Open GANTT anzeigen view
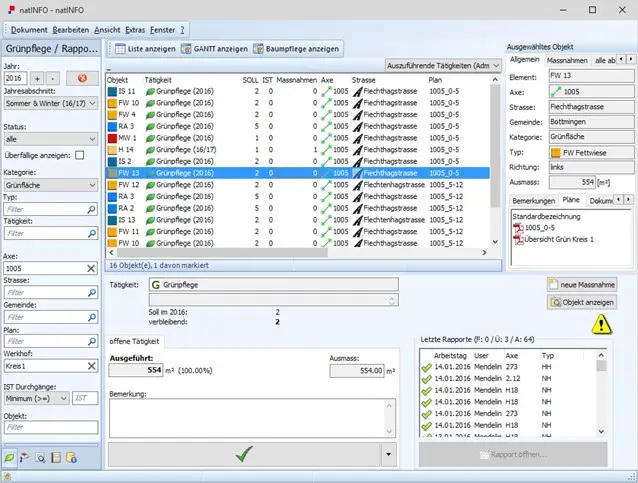Image resolution: width=638 pixels, height=483 pixels. 214,49
